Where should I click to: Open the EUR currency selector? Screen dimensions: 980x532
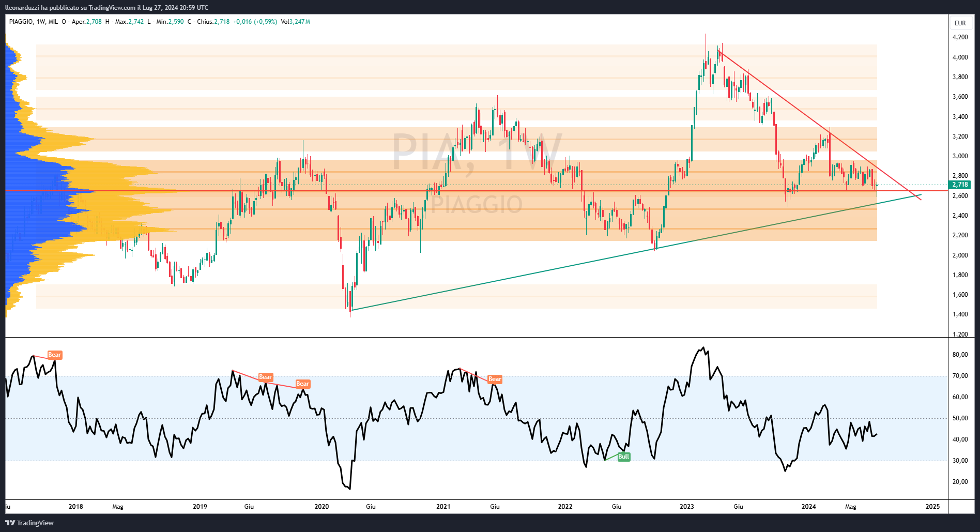pyautogui.click(x=960, y=23)
